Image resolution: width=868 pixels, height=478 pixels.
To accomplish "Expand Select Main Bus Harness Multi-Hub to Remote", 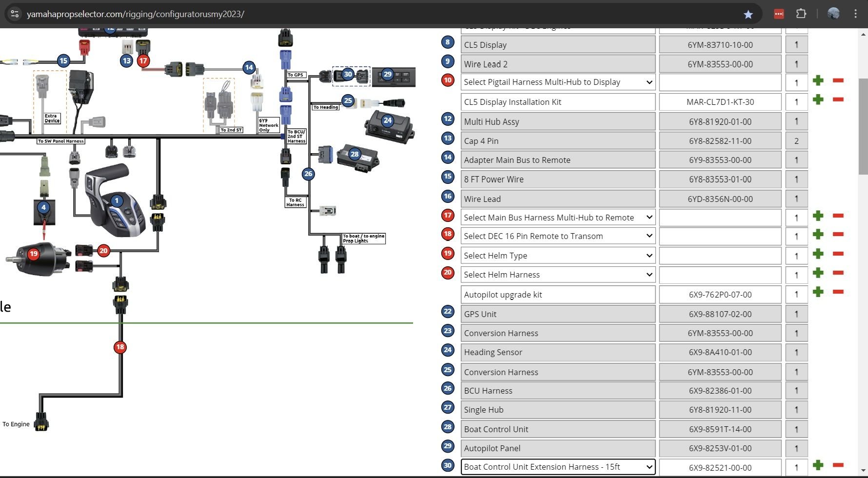I will [x=558, y=218].
